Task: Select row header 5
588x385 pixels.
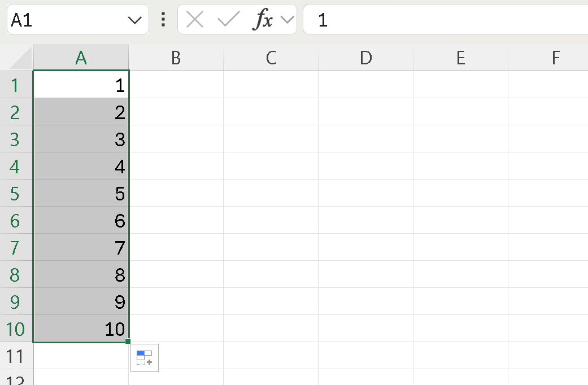Action: point(16,194)
